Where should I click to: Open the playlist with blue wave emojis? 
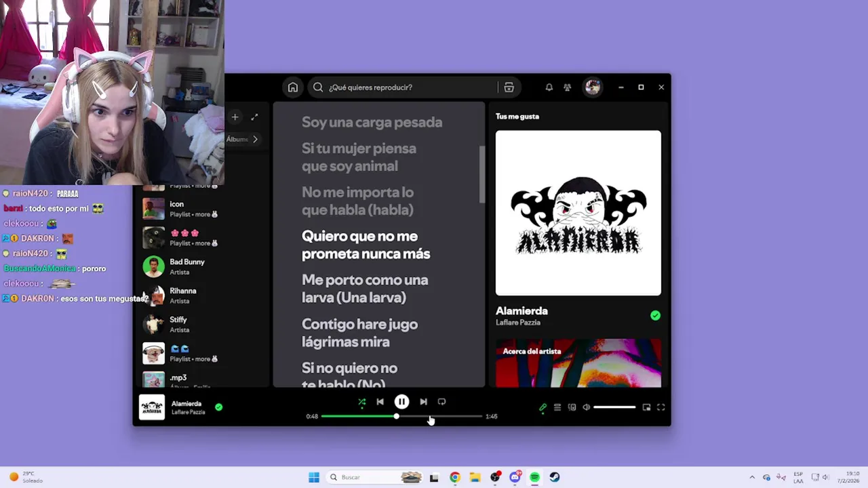click(x=203, y=353)
